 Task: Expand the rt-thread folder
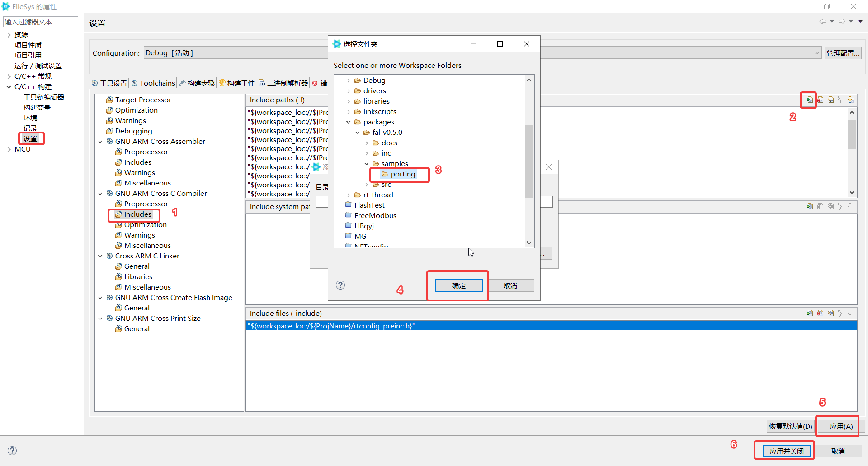(348, 195)
